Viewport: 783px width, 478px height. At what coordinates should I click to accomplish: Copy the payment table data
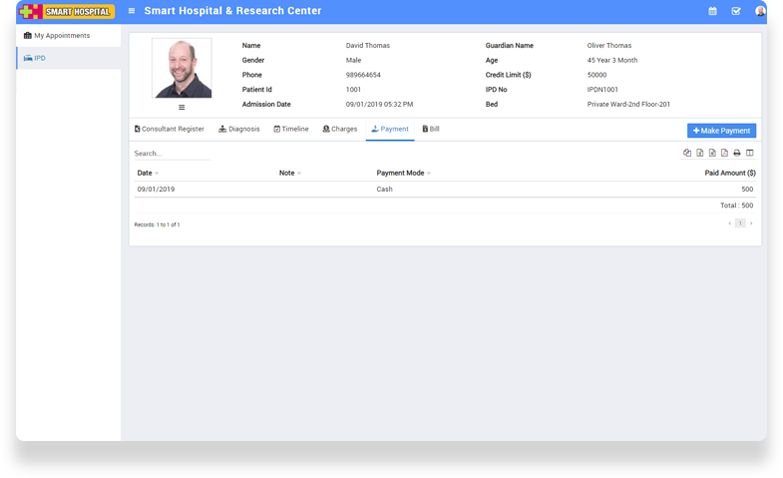point(687,153)
